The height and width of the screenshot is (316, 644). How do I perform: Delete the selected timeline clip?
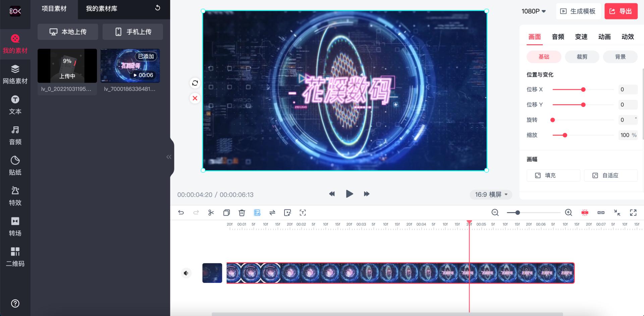click(x=242, y=212)
